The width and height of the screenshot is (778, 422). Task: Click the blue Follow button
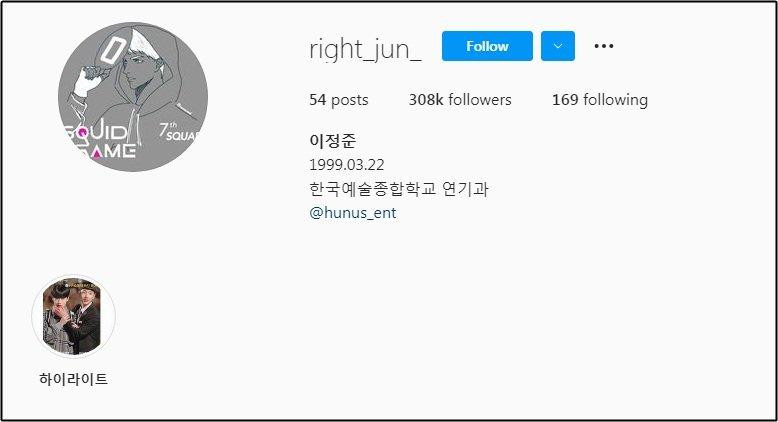coord(487,46)
